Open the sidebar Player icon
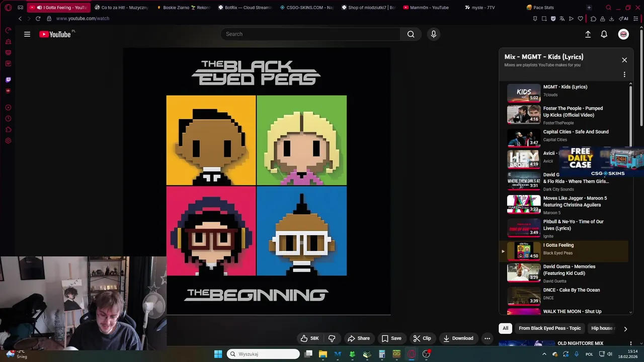Viewport: 644px width, 362px height. pos(8,108)
